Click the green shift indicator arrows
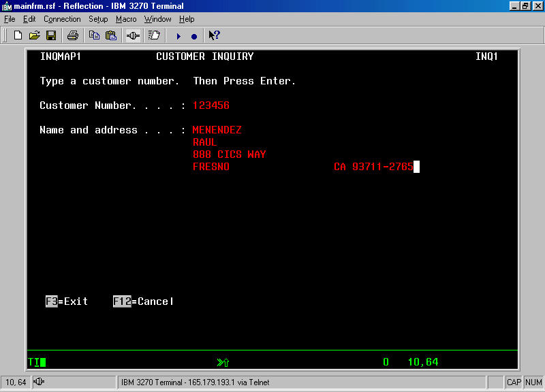Screen dimensions: 545x392 coord(223,363)
